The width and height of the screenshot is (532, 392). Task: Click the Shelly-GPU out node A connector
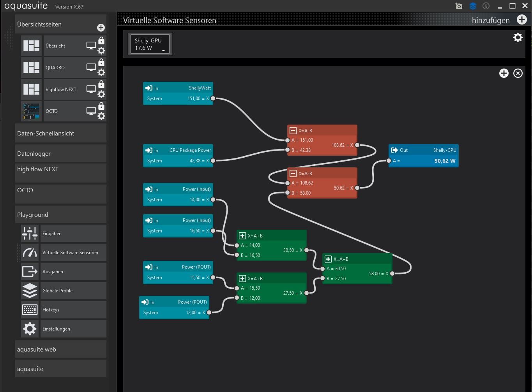(389, 160)
